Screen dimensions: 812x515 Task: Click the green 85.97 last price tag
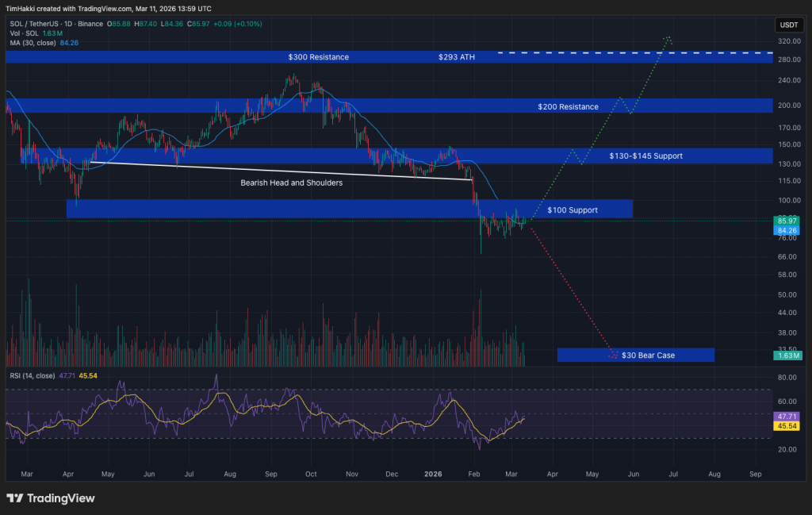(786, 221)
